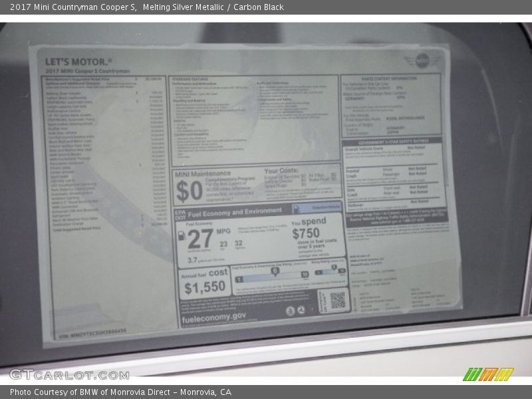Click the smog rating slider scale
Screen dimensions: 532x399
[x=330, y=271]
